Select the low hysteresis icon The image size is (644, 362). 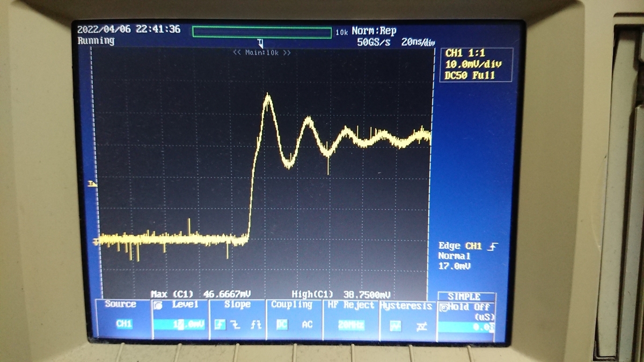click(396, 326)
